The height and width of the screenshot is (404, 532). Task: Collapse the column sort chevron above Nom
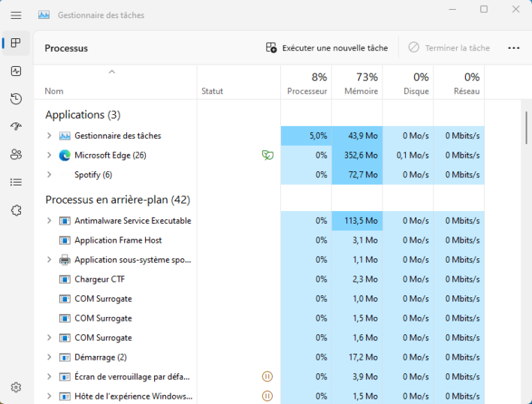(x=112, y=72)
